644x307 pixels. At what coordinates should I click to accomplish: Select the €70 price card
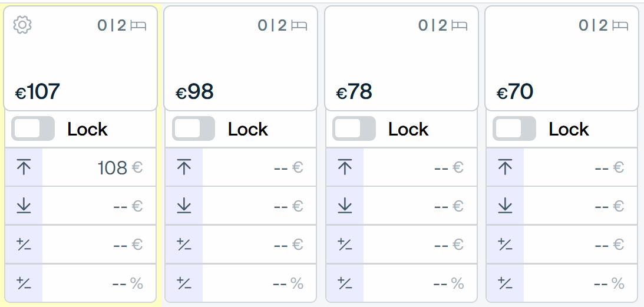click(x=562, y=58)
